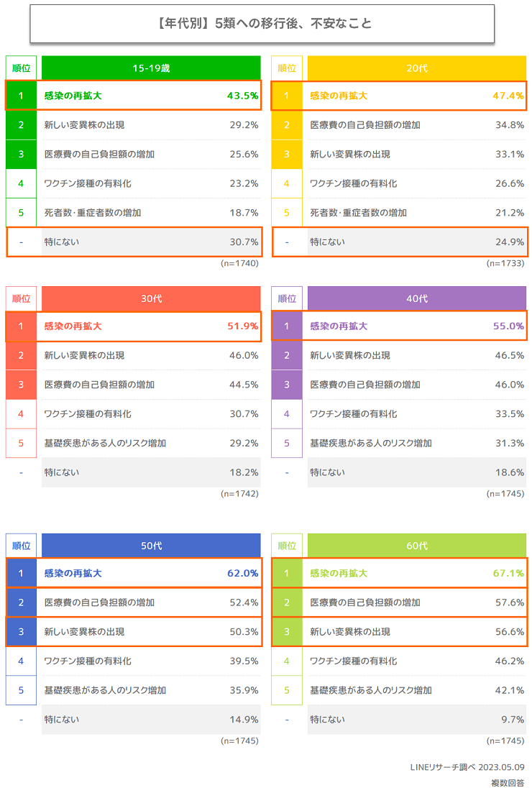Click the 55.0% value in the 40代 table
532x793 pixels.
(x=508, y=326)
